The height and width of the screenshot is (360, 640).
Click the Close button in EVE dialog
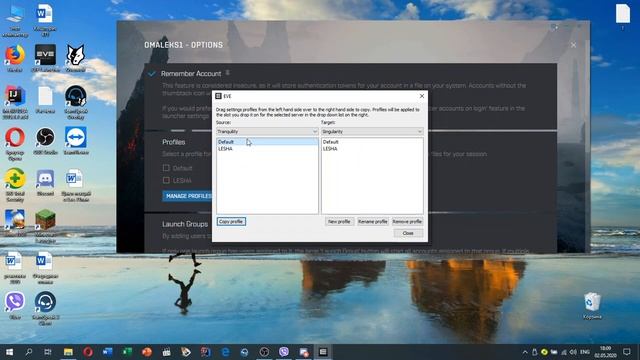coord(408,233)
